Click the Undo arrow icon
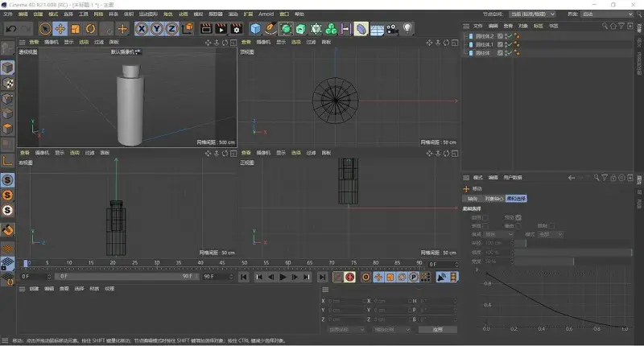The image size is (644, 346). point(11,29)
